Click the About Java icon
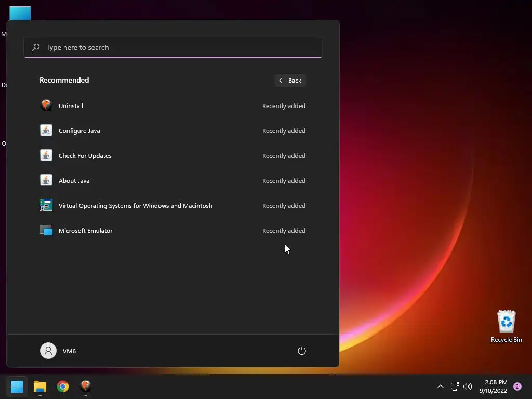 click(46, 180)
